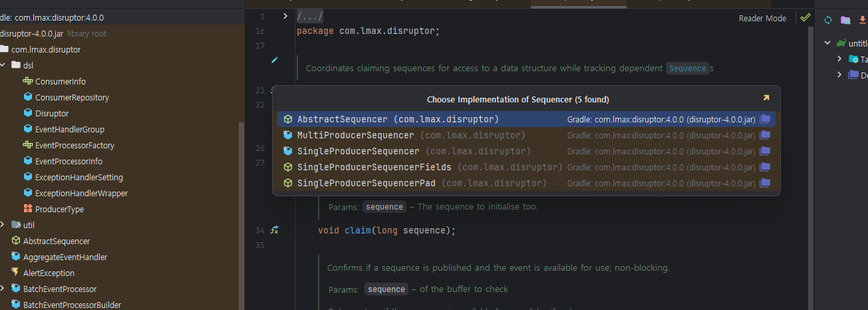The image size is (868, 310).
Task: Click library icon on SingleProducerSequencerPad popup row
Action: [765, 183]
